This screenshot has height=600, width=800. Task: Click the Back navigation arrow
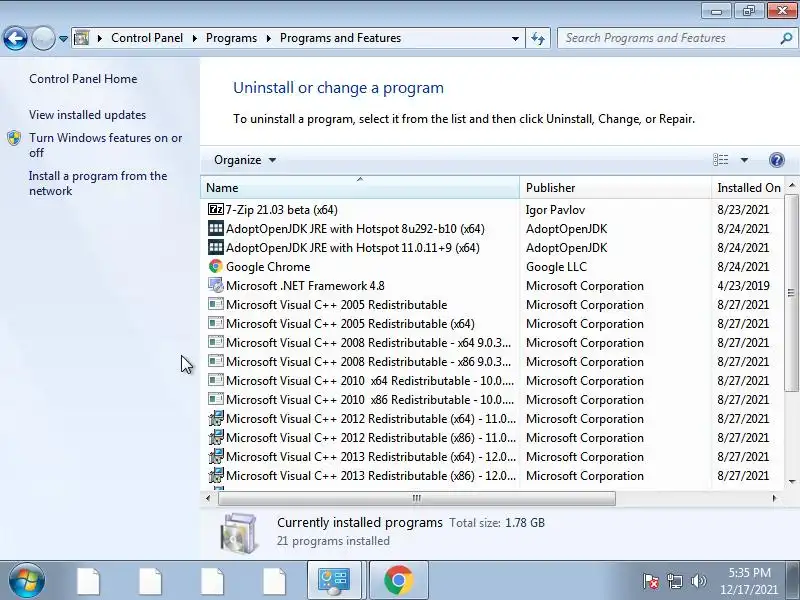(x=15, y=38)
